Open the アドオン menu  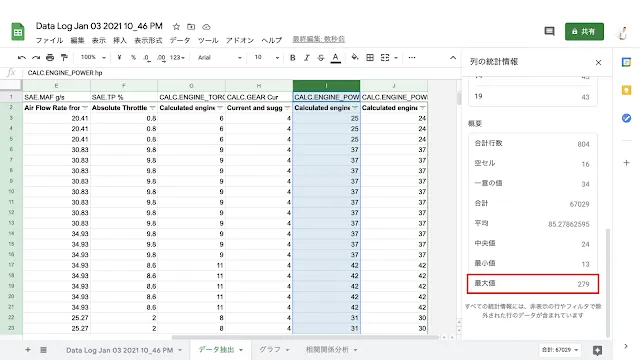[x=240, y=40]
